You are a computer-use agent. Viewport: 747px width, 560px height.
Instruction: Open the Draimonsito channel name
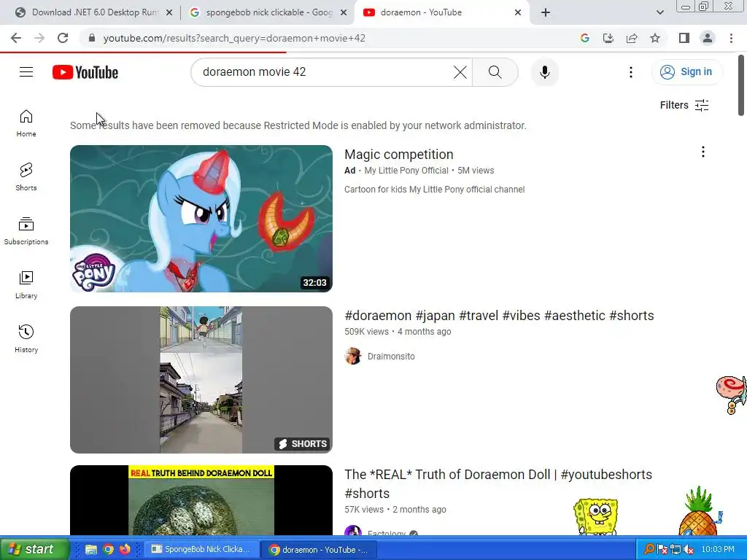tap(391, 356)
